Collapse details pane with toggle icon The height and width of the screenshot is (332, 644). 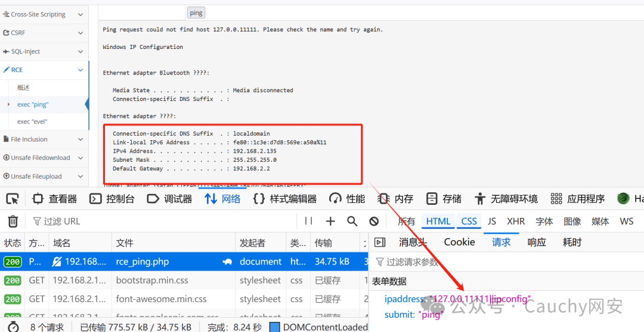(x=380, y=242)
